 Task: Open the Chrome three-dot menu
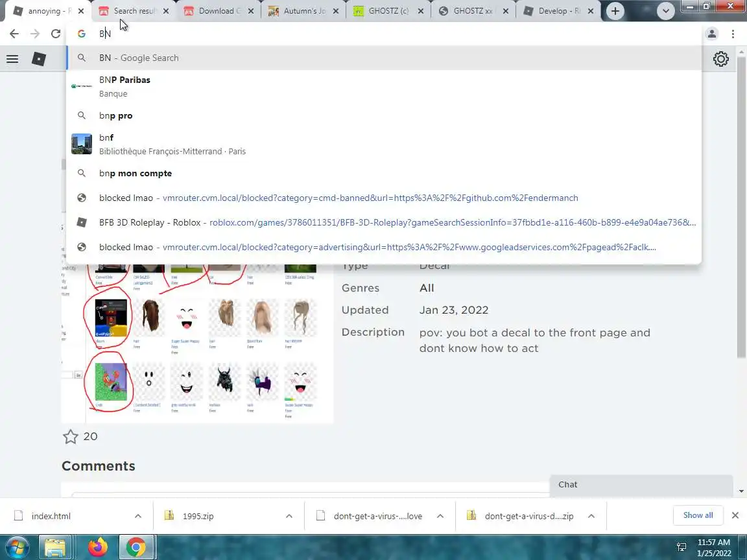733,33
